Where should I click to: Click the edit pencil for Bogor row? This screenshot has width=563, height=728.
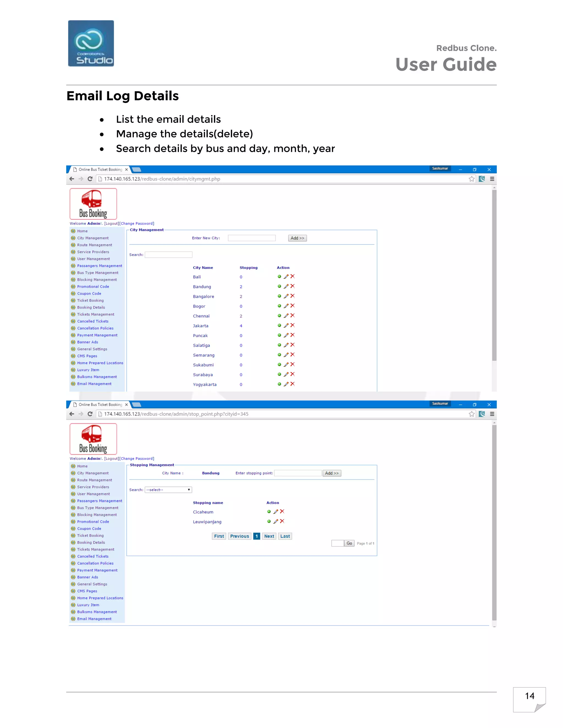286,306
